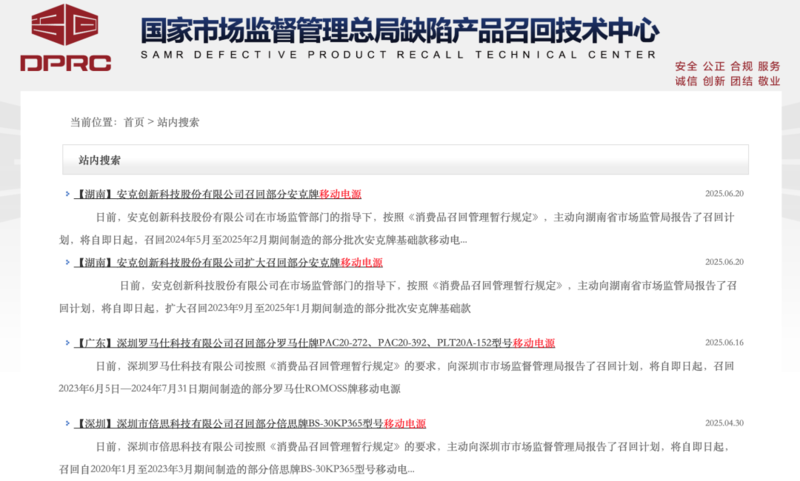Click the 站内搜索 breadcrumb text
The width and height of the screenshot is (800, 481).
click(x=178, y=122)
